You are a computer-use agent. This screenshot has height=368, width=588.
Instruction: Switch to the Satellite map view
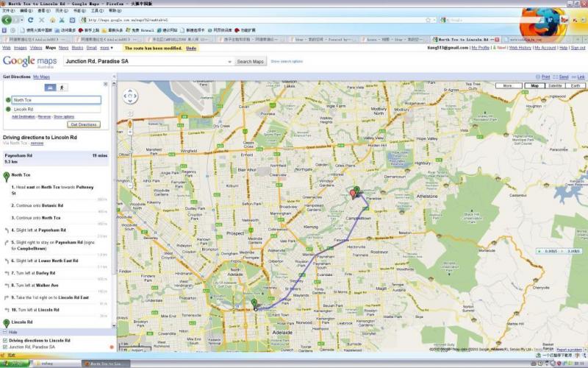tap(556, 86)
